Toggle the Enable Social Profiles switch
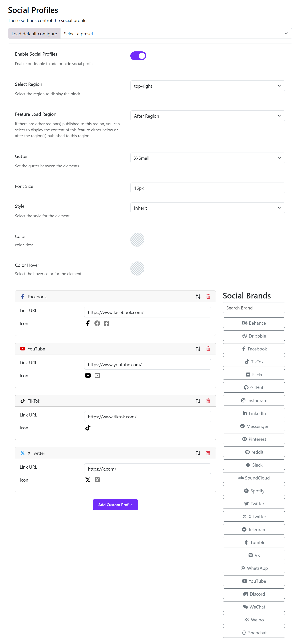The height and width of the screenshot is (644, 299). point(138,56)
